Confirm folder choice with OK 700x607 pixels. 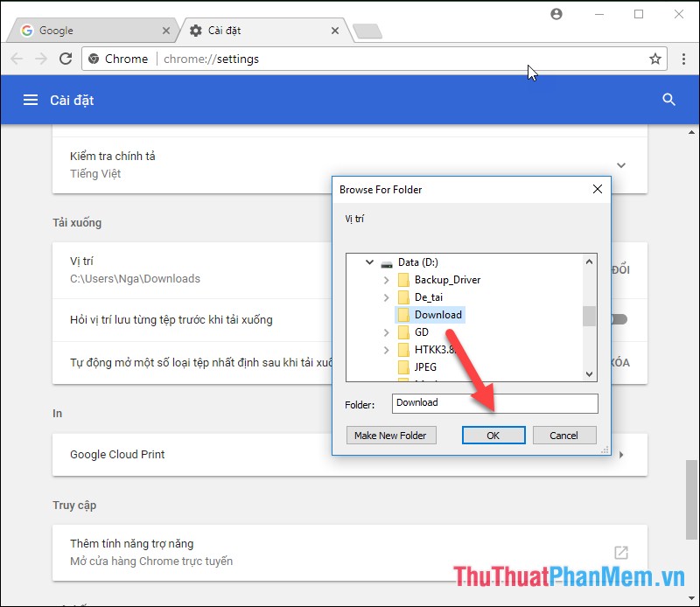pos(493,435)
